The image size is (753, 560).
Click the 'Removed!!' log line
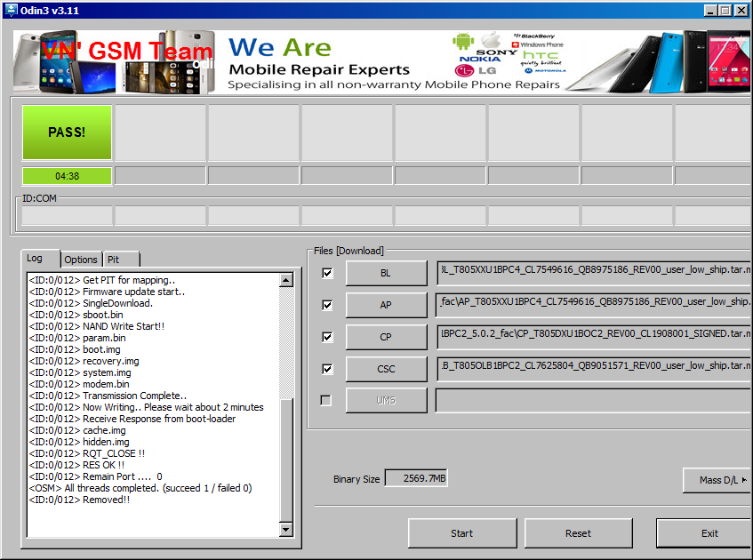(x=79, y=500)
